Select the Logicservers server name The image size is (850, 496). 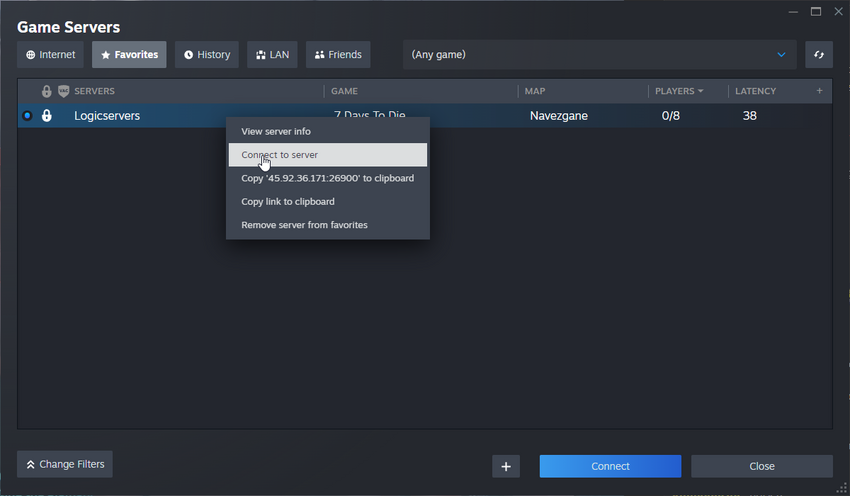pyautogui.click(x=107, y=115)
